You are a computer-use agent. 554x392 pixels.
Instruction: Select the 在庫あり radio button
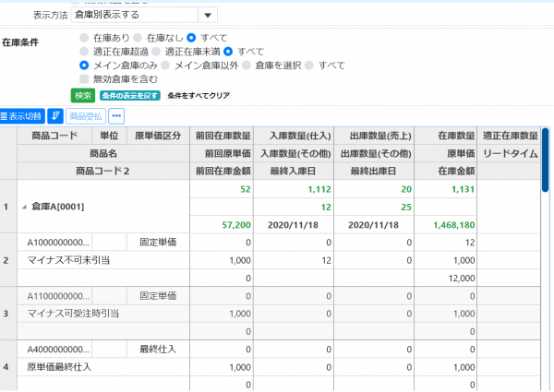click(84, 38)
